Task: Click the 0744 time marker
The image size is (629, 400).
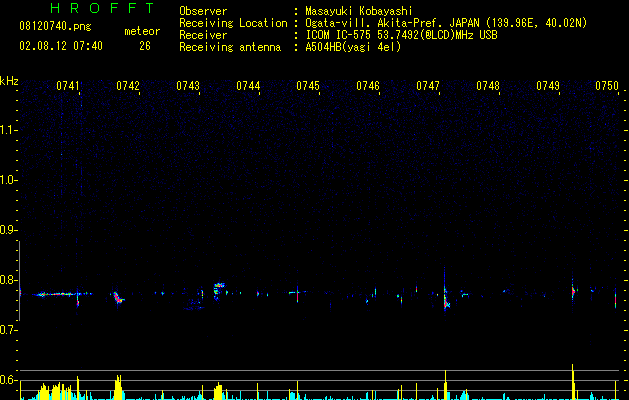Action: (248, 86)
